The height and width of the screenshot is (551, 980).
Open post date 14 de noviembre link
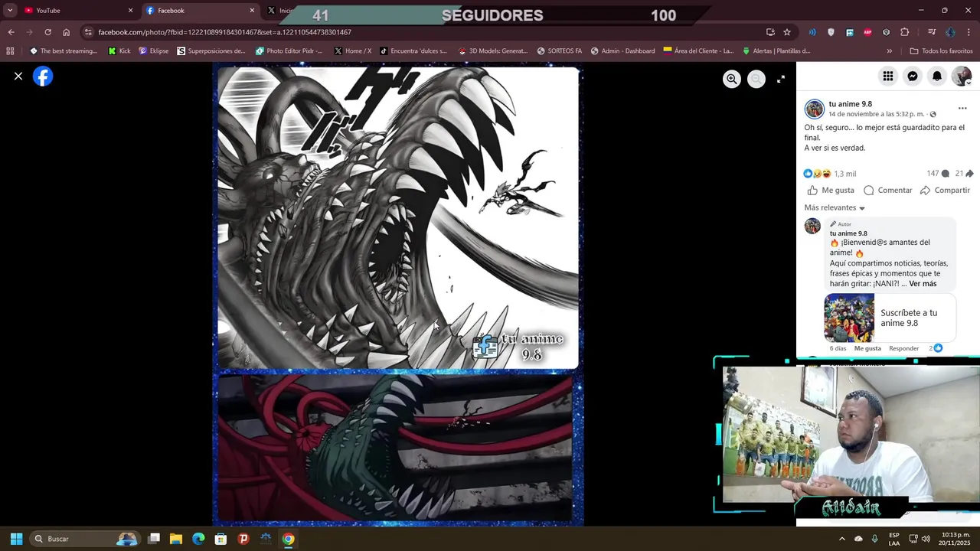[877, 114]
